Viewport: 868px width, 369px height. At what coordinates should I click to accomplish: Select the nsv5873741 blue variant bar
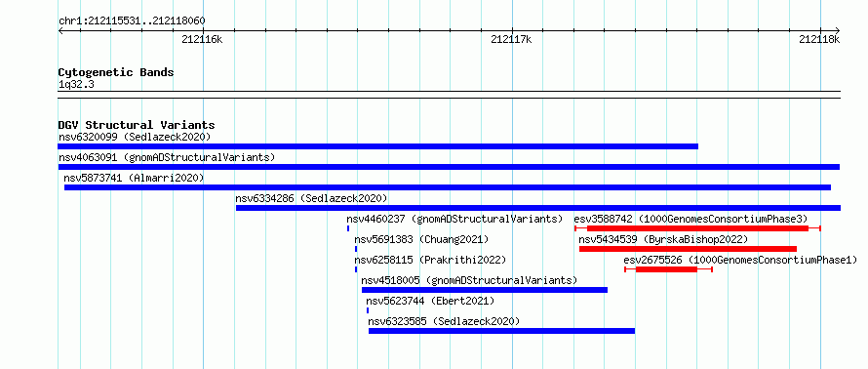coord(448,187)
